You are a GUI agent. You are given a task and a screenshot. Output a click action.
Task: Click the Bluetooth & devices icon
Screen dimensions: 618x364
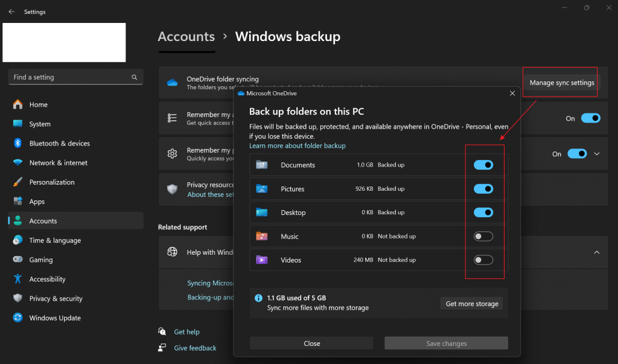coord(18,144)
